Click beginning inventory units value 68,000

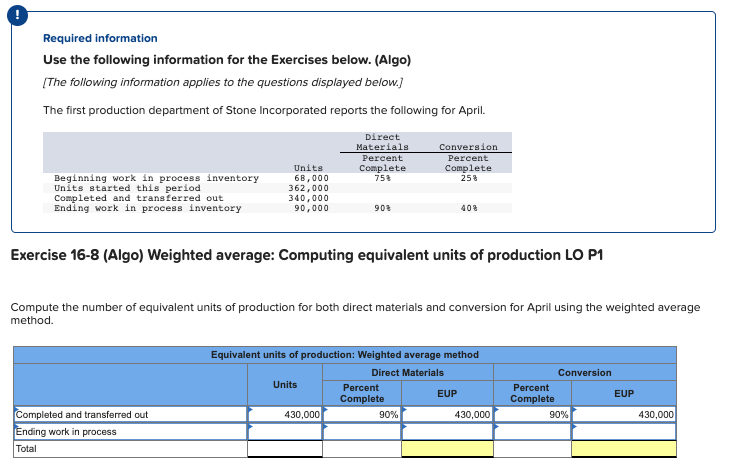pos(311,178)
